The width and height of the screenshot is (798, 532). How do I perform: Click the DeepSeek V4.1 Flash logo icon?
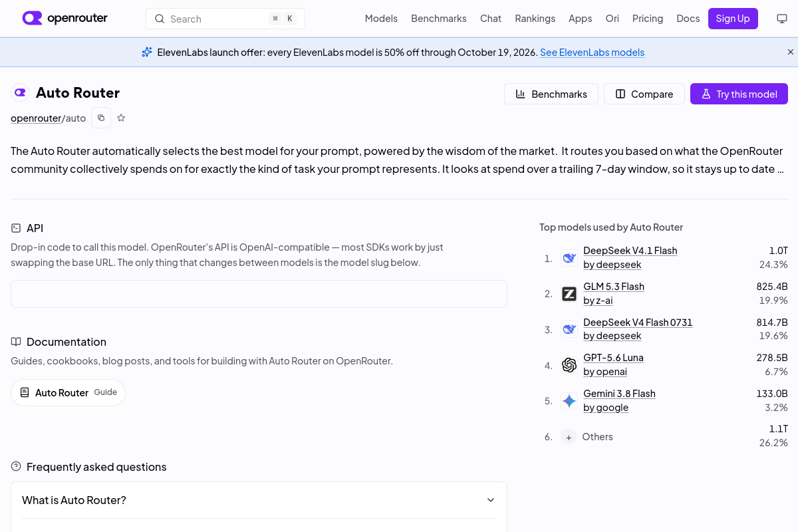tap(569, 258)
